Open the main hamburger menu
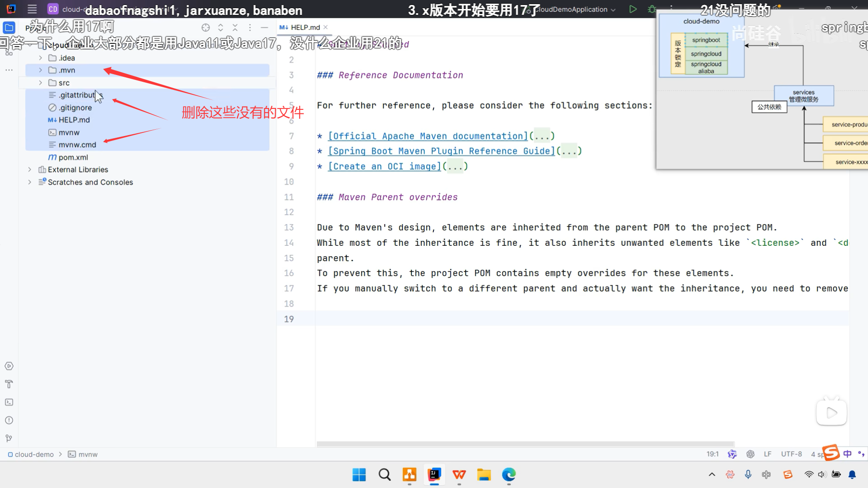868x488 pixels. [x=32, y=9]
